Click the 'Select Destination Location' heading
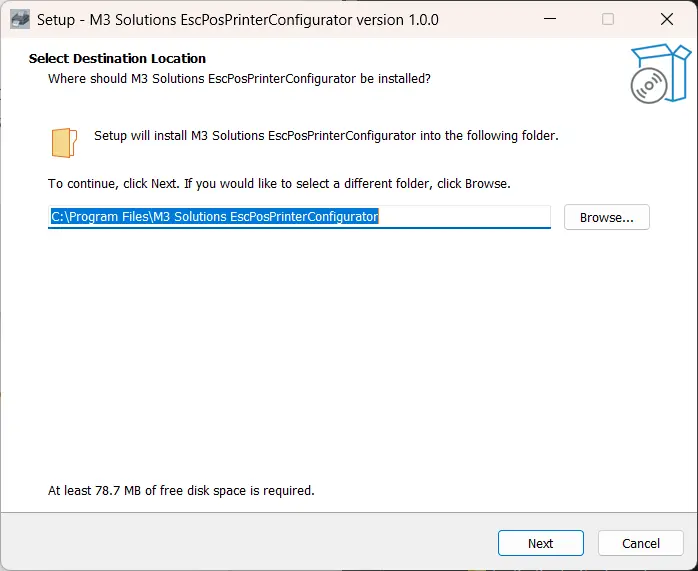 117,58
